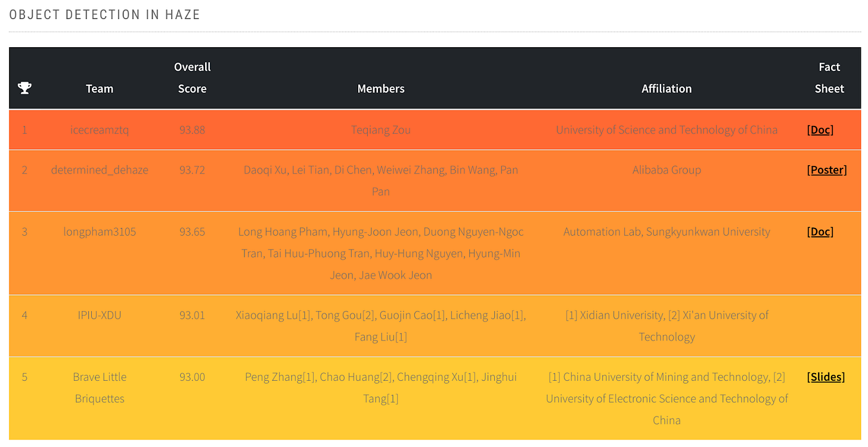Click the Members column header
868x447 pixels.
(x=381, y=88)
